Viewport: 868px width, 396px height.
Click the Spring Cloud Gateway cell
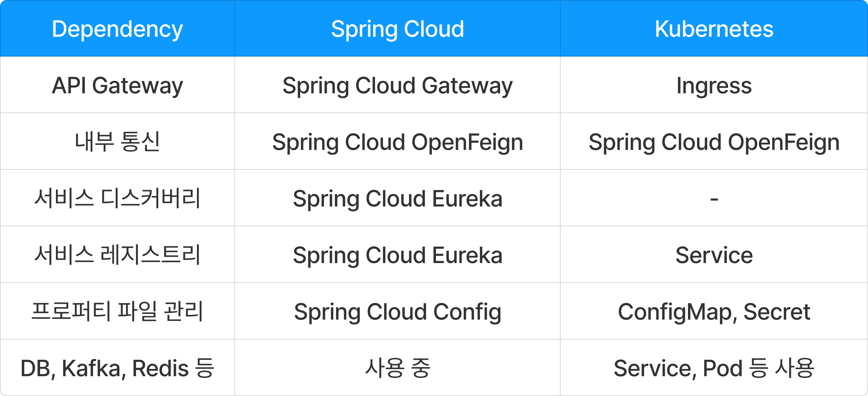397,85
